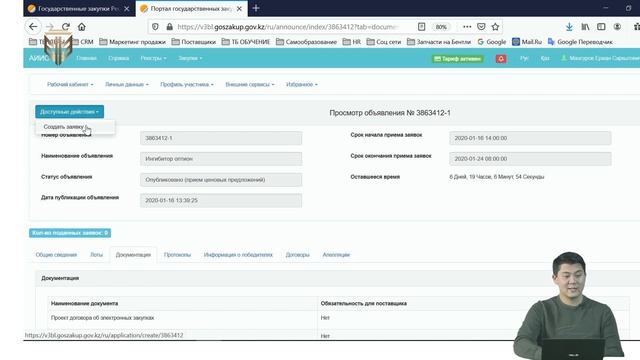Click the Срок начала приема заявок field
This screenshot has height=360, width=640.
click(x=530, y=138)
